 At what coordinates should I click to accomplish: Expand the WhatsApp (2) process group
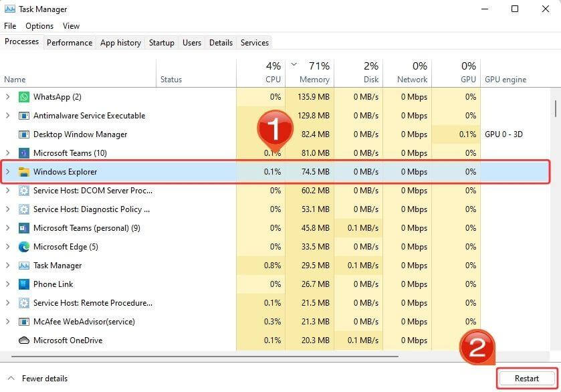pos(7,96)
